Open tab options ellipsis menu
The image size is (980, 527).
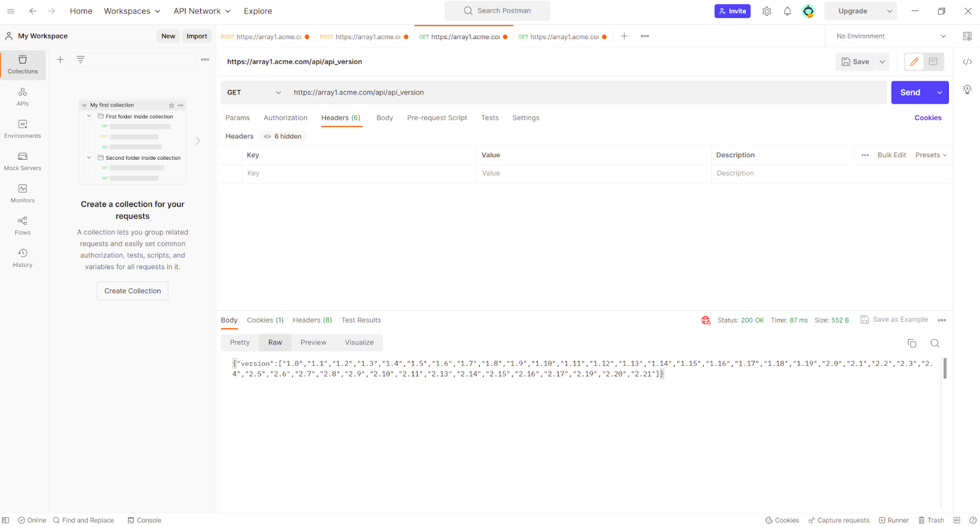point(645,36)
